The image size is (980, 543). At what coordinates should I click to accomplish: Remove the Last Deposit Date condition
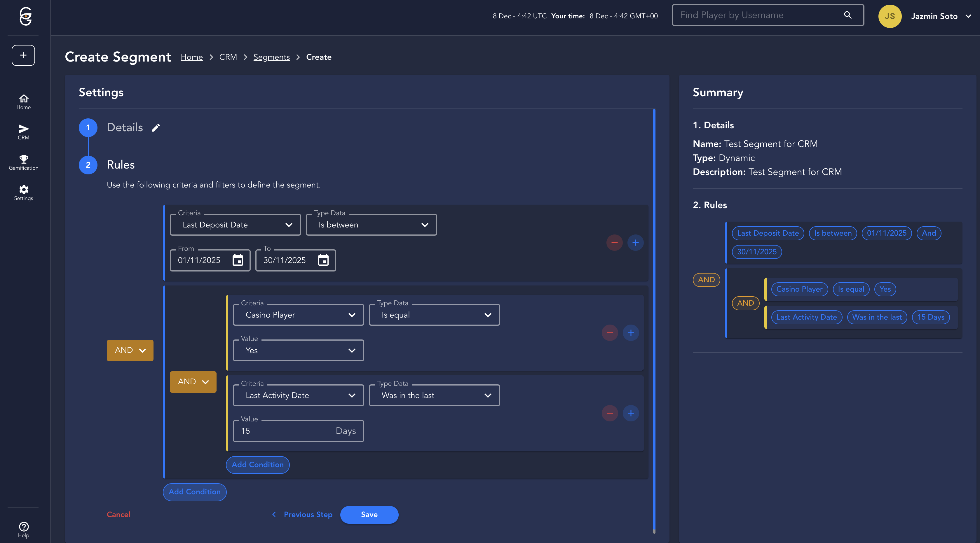(x=614, y=243)
